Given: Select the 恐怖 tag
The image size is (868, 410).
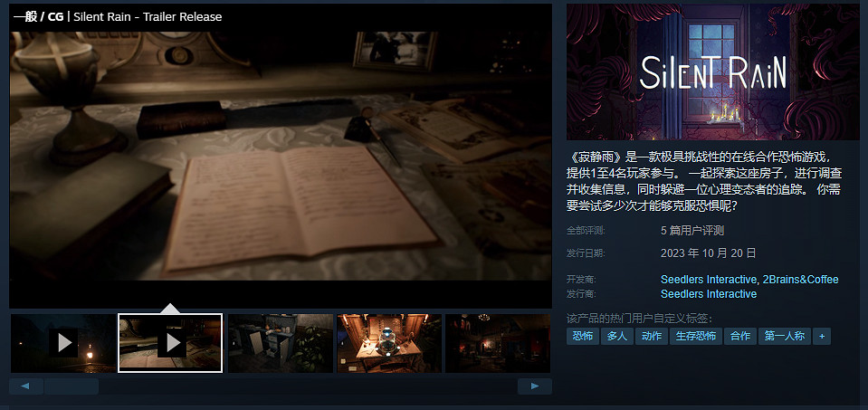Looking at the screenshot, I should click(x=582, y=336).
